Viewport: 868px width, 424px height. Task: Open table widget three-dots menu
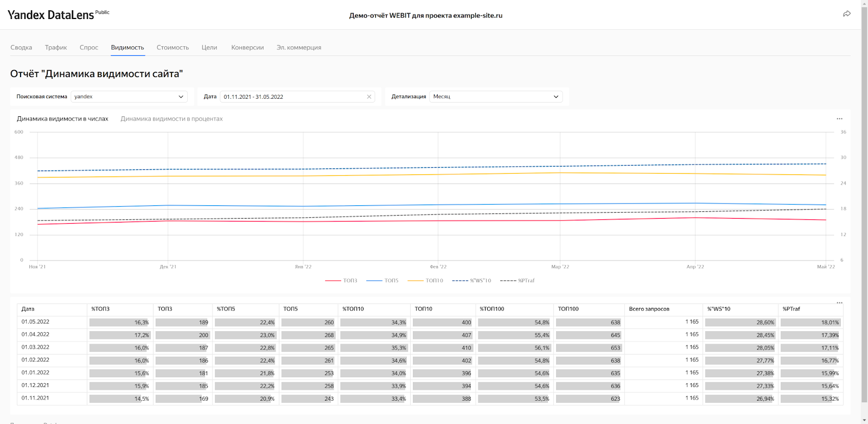tap(839, 302)
